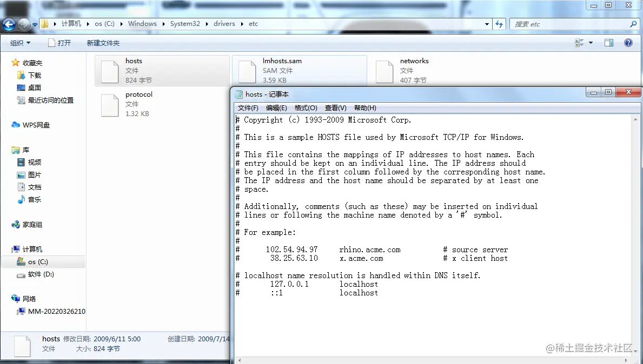
Task: Go back using the Explorer back arrow
Action: pos(9,24)
